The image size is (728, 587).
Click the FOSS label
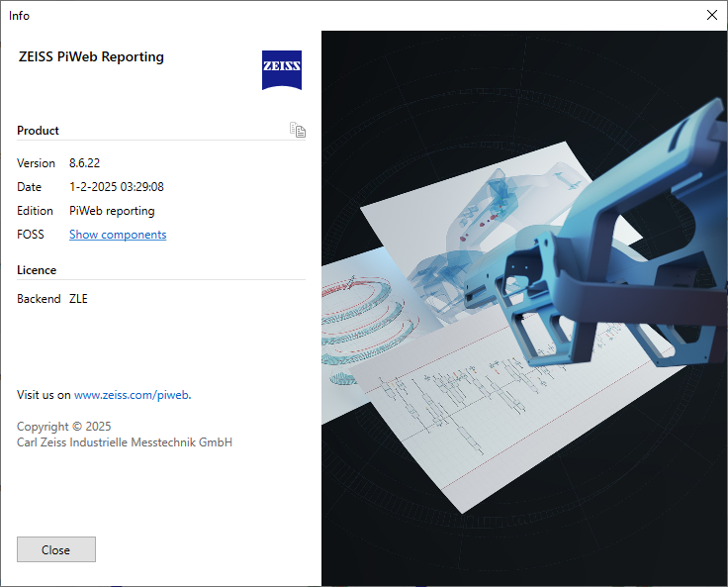[x=31, y=235]
